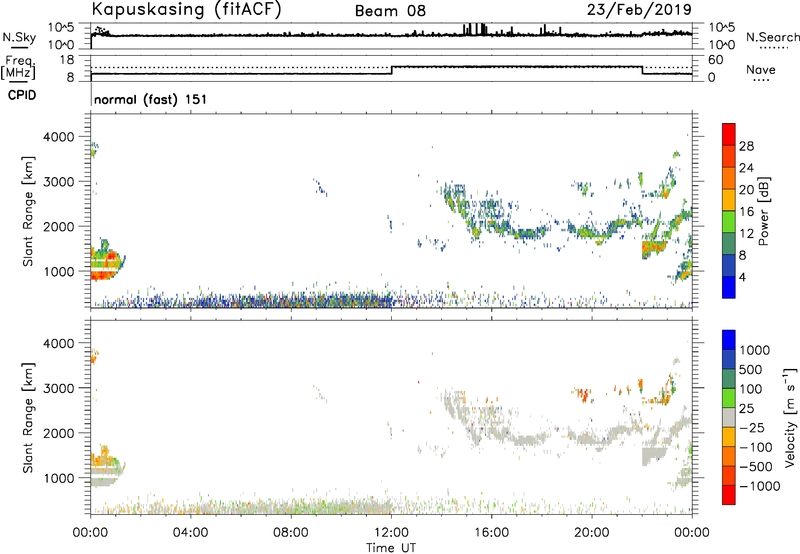Click the '-1000' Velocity scale value
This screenshot has width=800, height=554.
759,486
